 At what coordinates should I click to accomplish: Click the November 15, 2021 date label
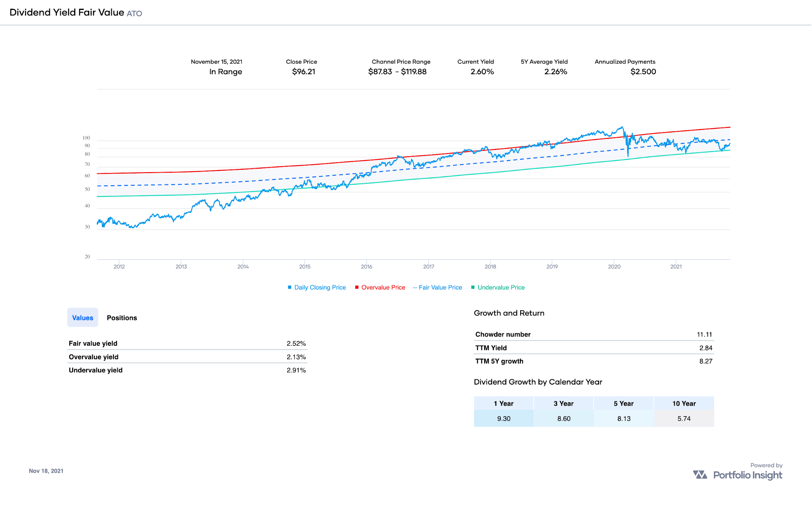click(x=216, y=62)
